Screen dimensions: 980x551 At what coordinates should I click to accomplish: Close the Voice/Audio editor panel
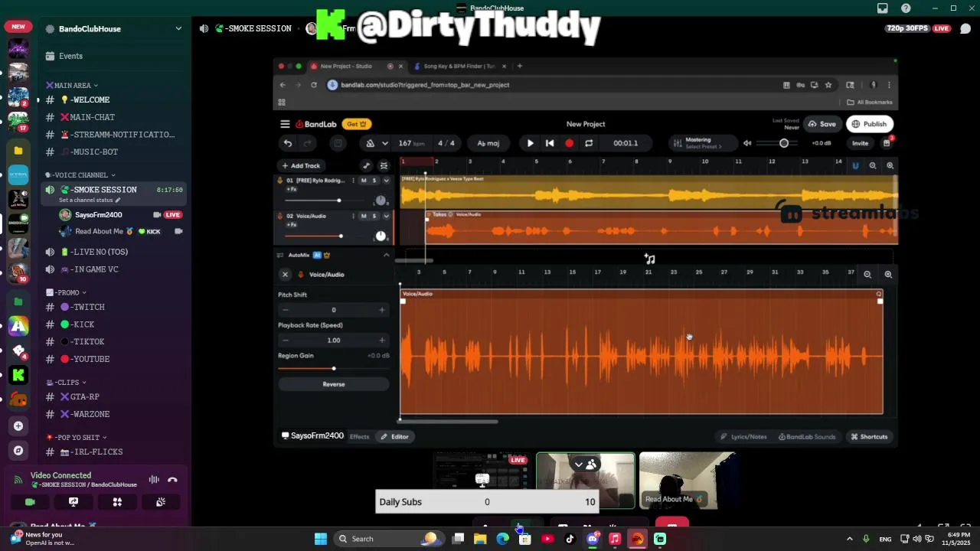pyautogui.click(x=285, y=274)
